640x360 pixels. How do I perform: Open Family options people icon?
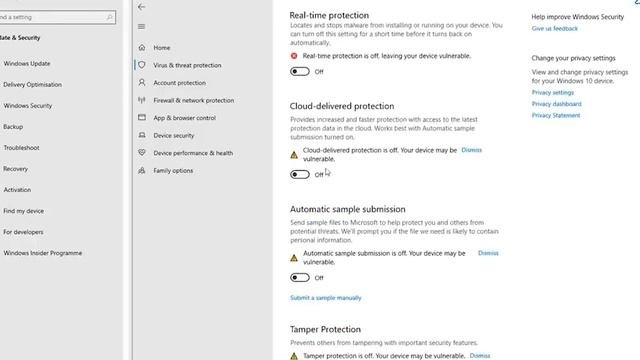(x=142, y=170)
